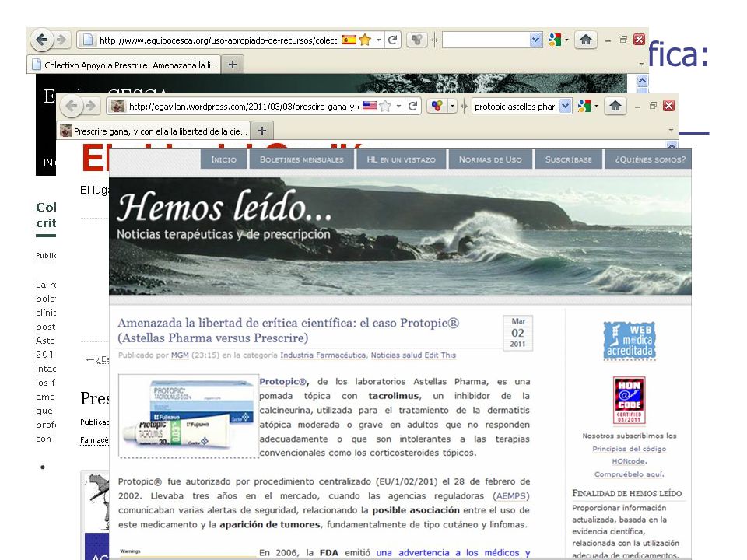
Task: Open Boletines Mensuales menu item
Action: point(302,159)
